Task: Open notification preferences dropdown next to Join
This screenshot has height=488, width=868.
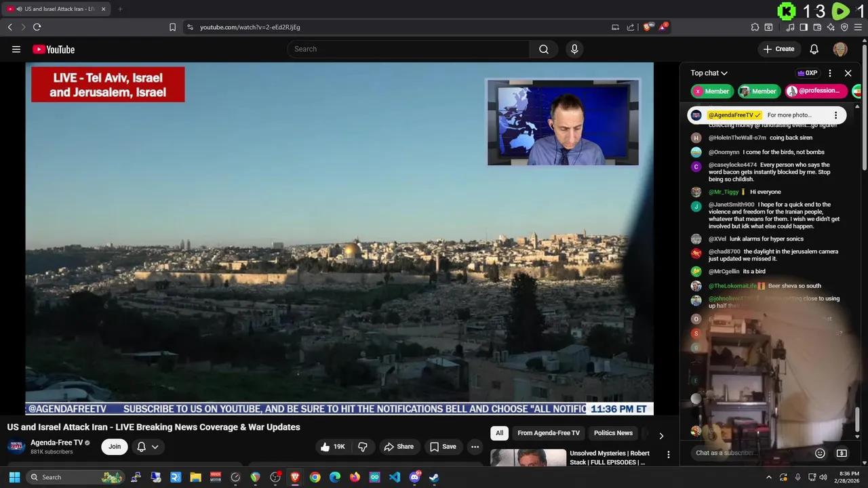Action: tap(148, 447)
